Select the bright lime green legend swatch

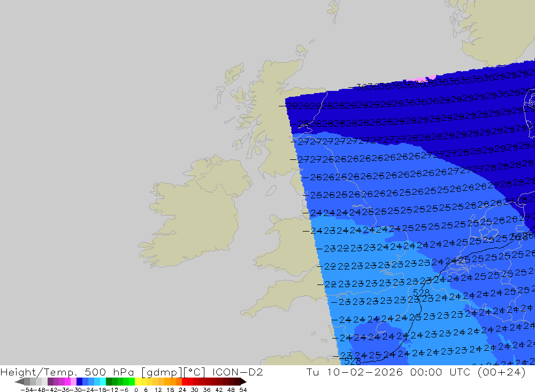(x=132, y=381)
